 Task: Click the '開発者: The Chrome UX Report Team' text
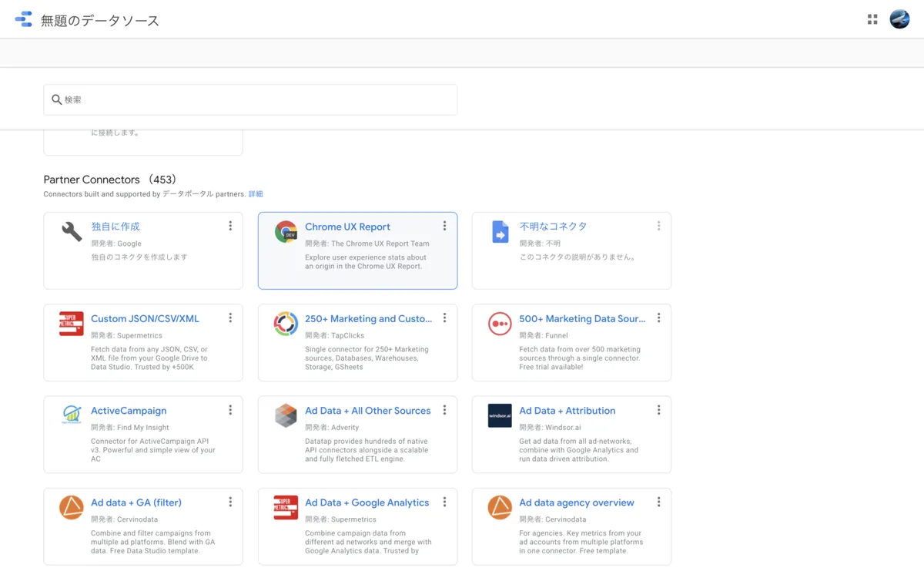click(367, 244)
